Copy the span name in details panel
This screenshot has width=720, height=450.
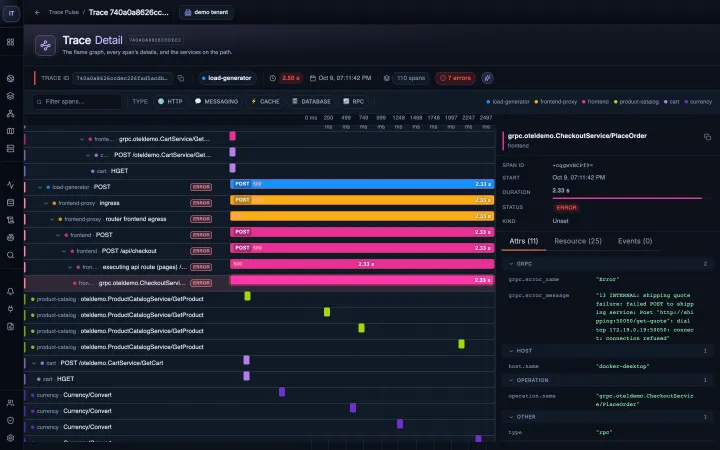(707, 137)
